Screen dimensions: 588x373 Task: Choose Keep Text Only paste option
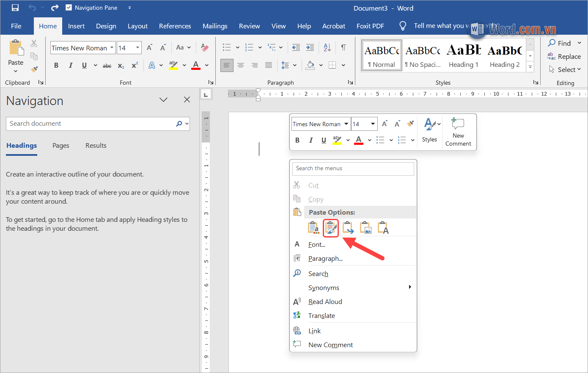tap(383, 228)
